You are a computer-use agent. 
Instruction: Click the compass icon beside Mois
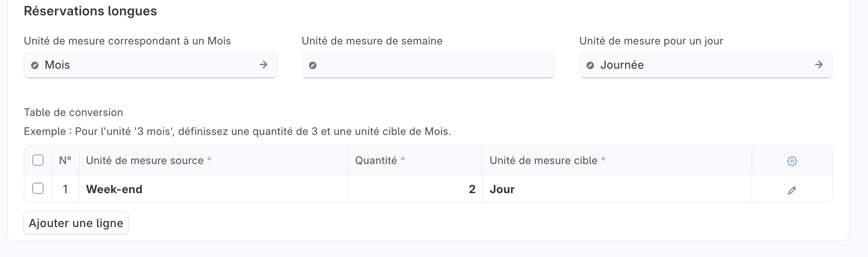35,65
